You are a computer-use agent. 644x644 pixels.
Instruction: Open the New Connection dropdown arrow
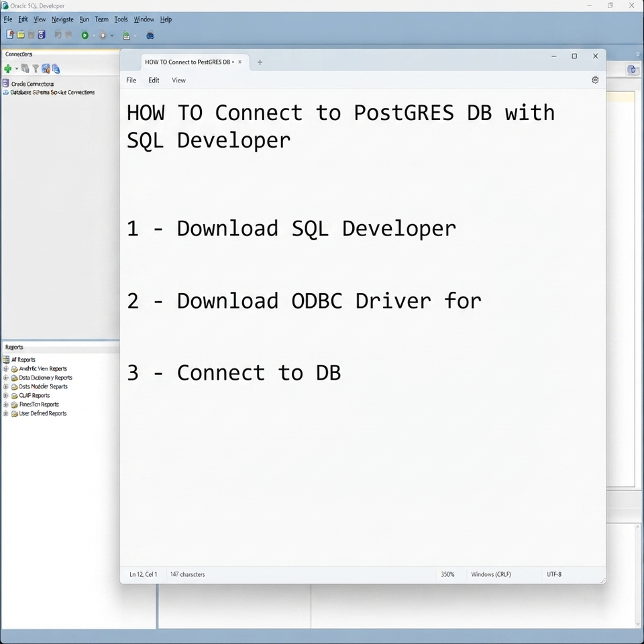[x=17, y=68]
